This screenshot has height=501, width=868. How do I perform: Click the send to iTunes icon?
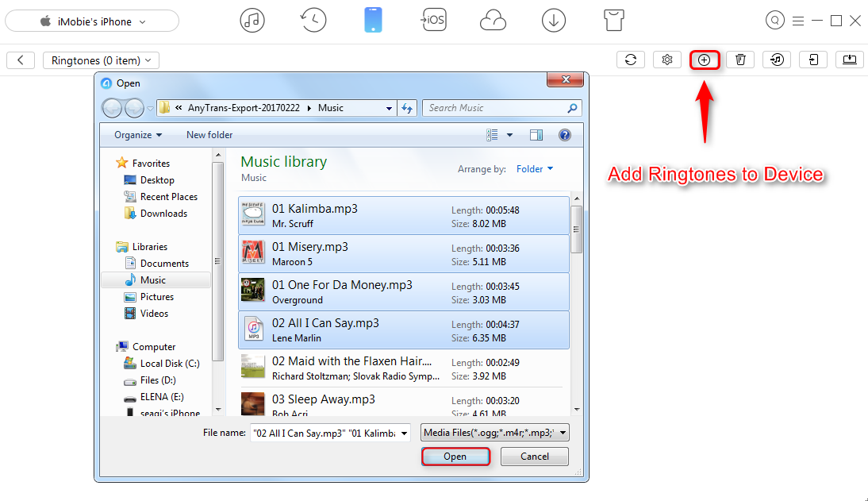(x=777, y=60)
